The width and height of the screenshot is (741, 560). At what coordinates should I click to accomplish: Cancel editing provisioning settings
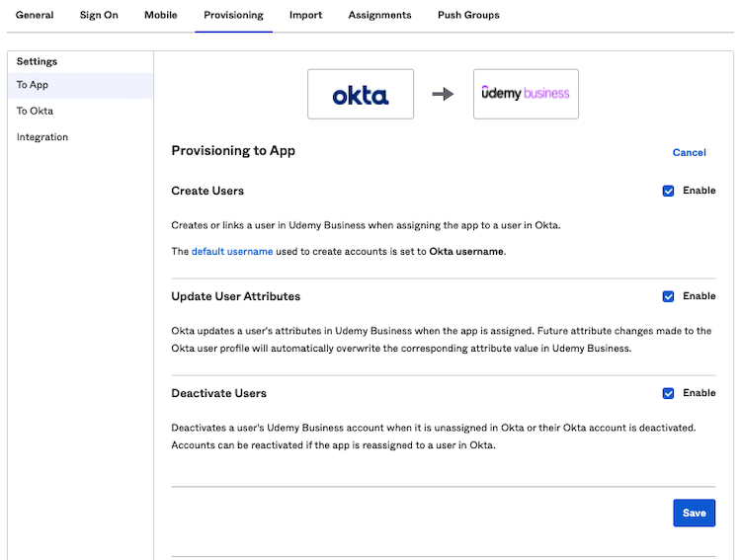pyautogui.click(x=689, y=152)
